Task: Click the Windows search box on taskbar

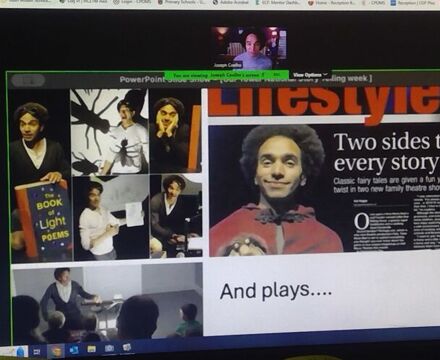Action: [14, 352]
